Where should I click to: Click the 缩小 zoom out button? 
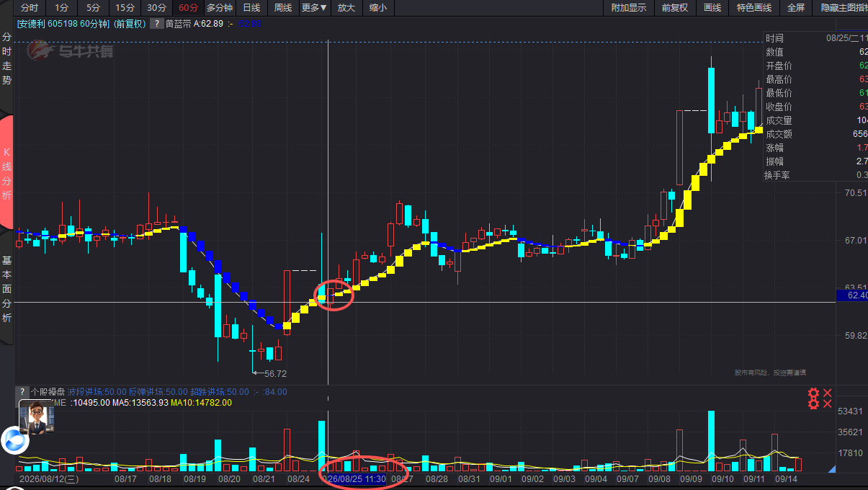click(377, 8)
